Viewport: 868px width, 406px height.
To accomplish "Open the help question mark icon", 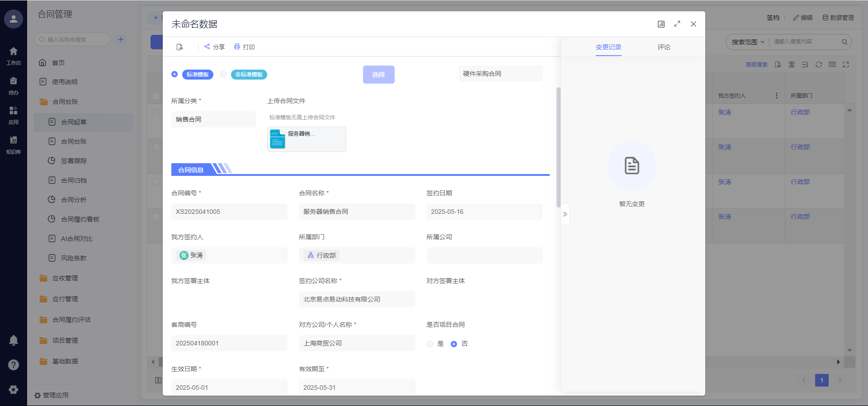I will pyautogui.click(x=14, y=365).
